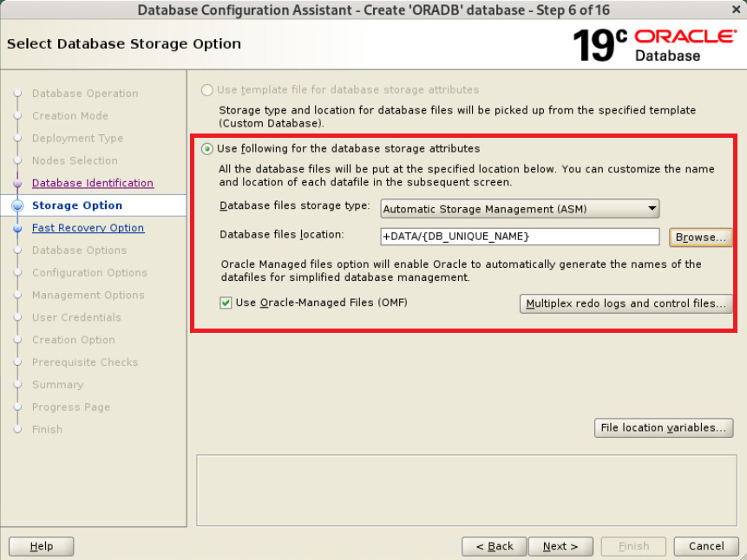
Task: Click the Oracle 19c Database logo
Action: [654, 45]
